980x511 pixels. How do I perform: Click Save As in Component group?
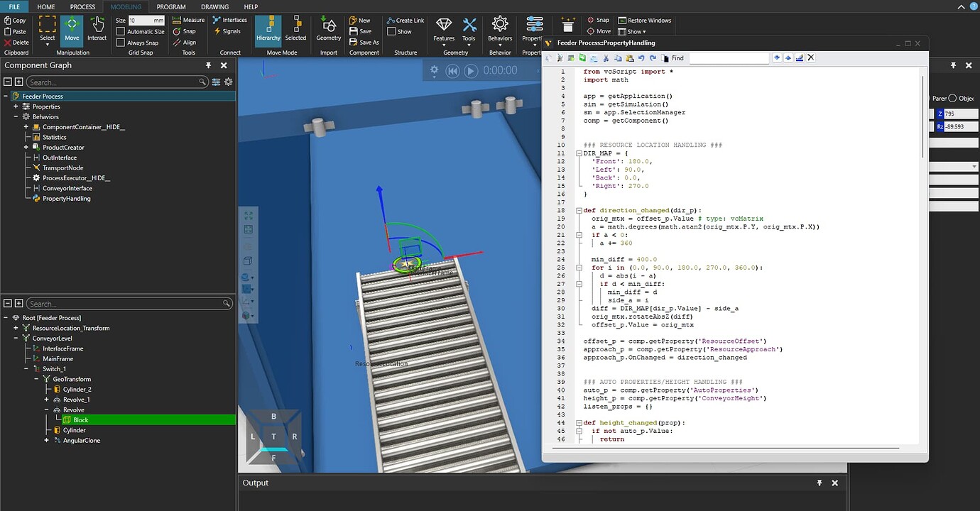click(364, 43)
